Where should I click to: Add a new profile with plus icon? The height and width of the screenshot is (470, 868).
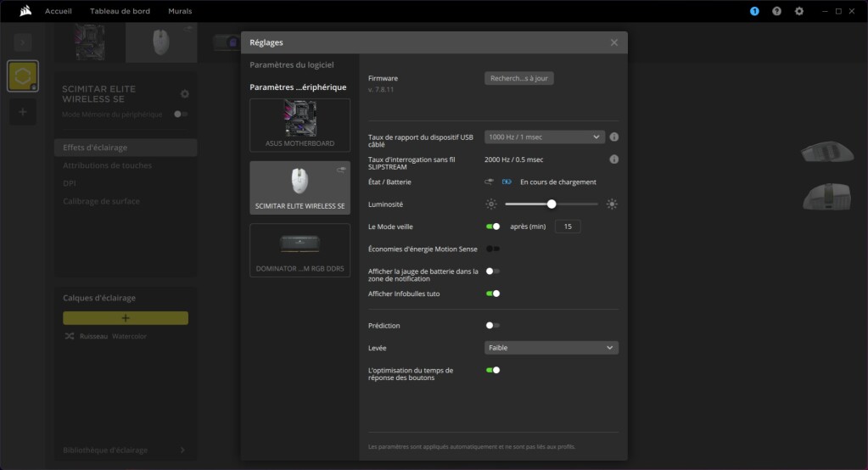pos(23,112)
